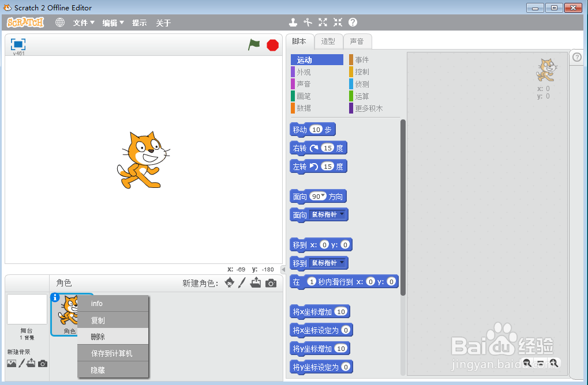Switch to the 声音 sounds tab

[x=357, y=41]
